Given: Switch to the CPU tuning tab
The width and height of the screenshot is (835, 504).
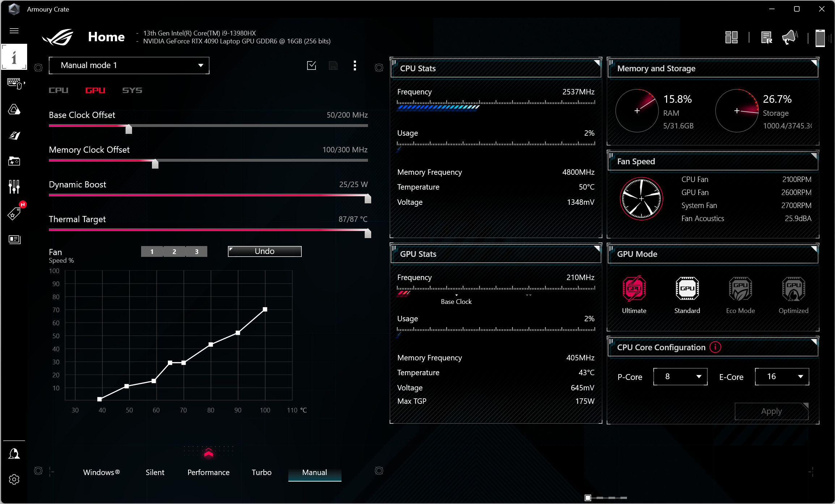Looking at the screenshot, I should (59, 90).
